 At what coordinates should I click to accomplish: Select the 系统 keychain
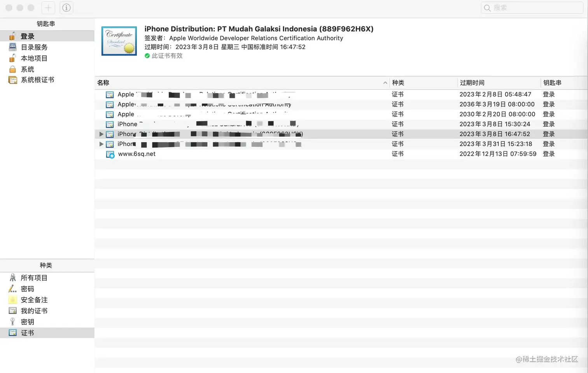click(47, 69)
